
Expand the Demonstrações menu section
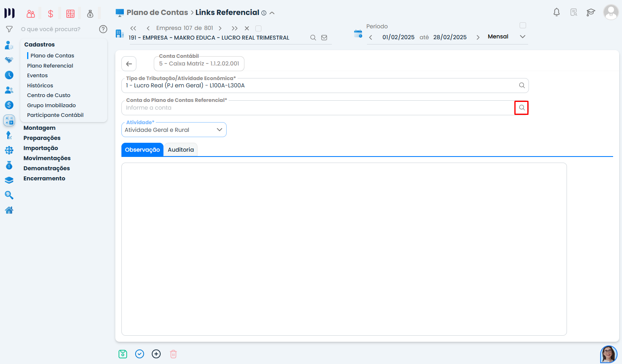pos(47,168)
